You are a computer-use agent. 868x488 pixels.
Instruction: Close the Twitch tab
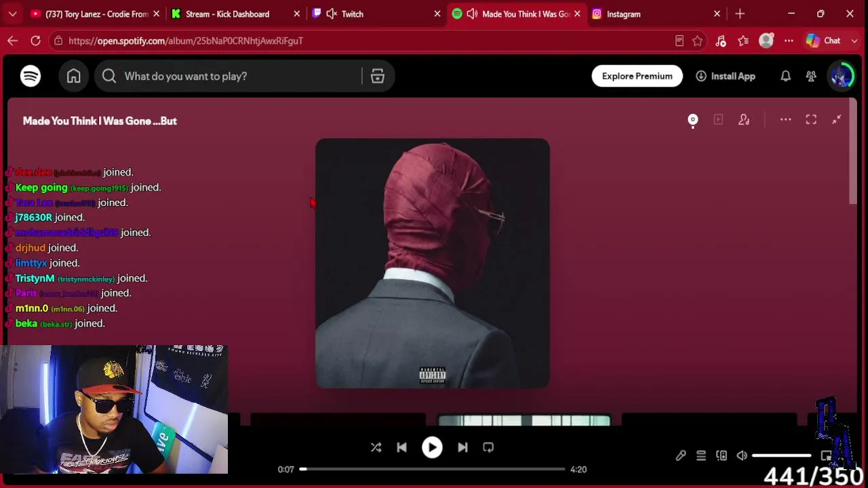(437, 14)
